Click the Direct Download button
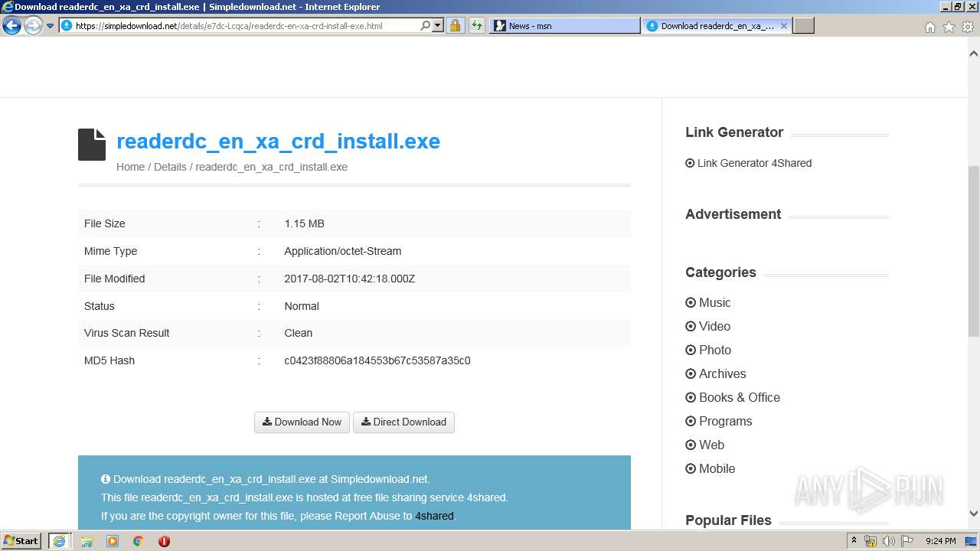980x551 pixels. pos(403,422)
